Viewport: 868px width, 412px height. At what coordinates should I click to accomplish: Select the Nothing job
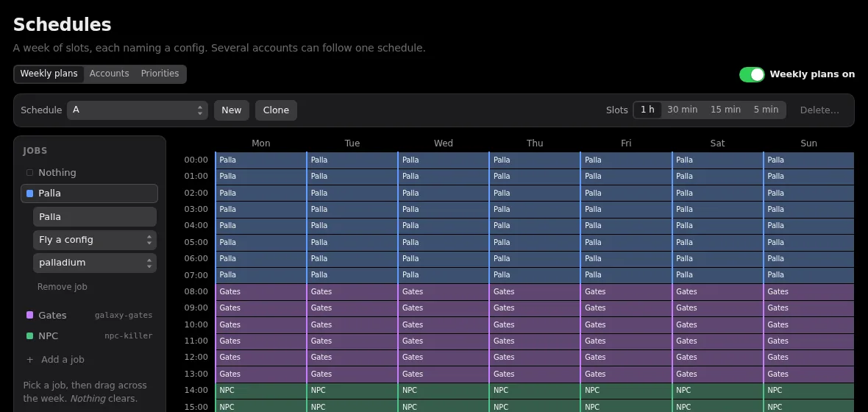point(89,173)
